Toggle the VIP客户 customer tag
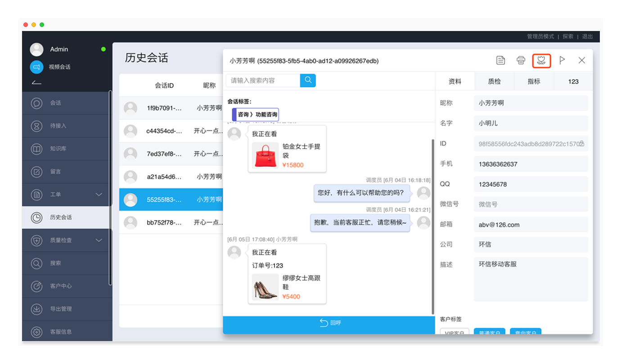 454,332
